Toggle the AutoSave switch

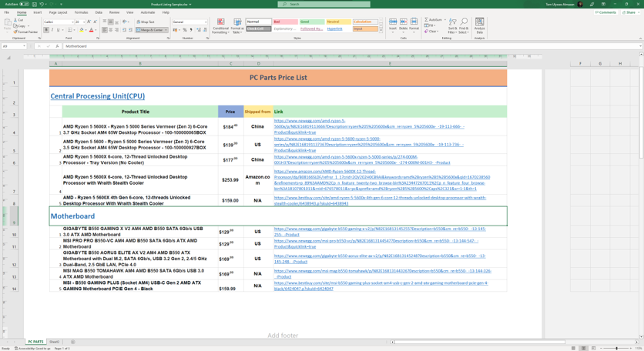pos(24,4)
